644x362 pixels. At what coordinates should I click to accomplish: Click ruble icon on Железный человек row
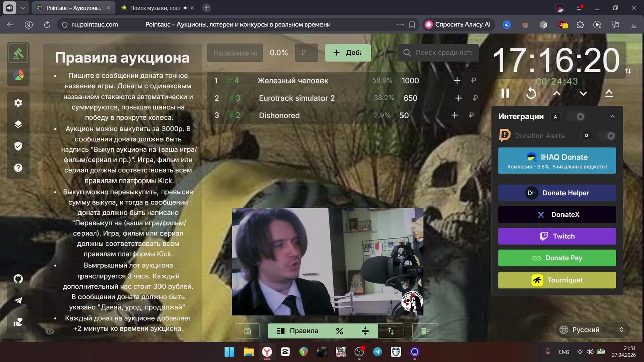point(473,81)
